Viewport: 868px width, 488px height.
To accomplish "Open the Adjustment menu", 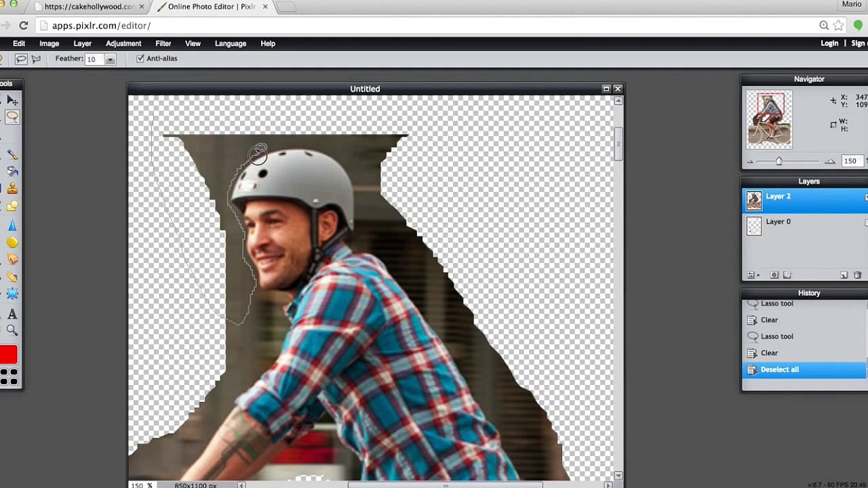I will [x=123, y=43].
